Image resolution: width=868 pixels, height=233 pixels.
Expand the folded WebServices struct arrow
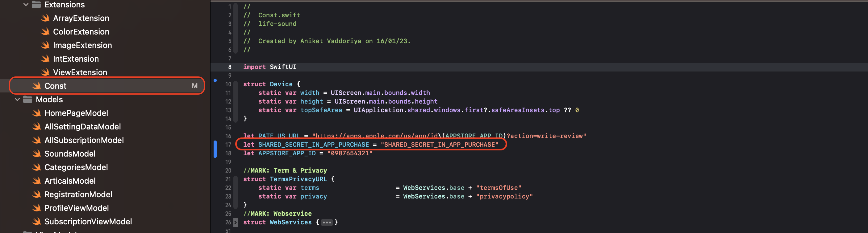click(236, 222)
